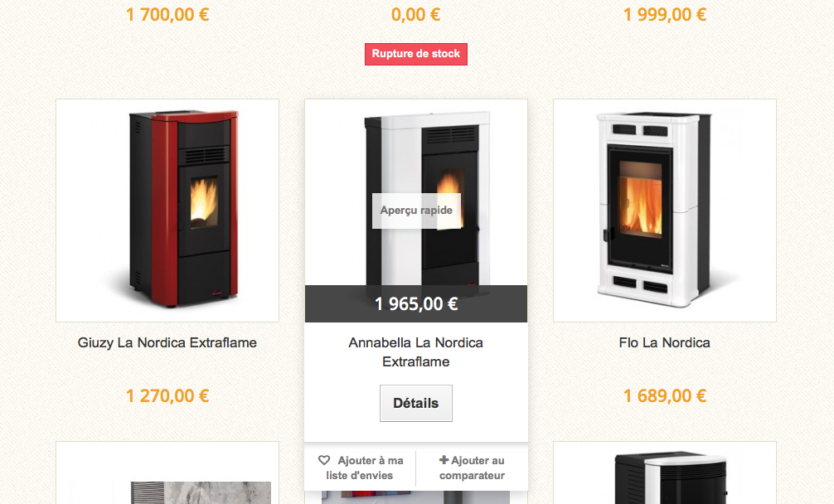Select Ajouter au comparateur link
This screenshot has height=504, width=834.
tap(472, 468)
